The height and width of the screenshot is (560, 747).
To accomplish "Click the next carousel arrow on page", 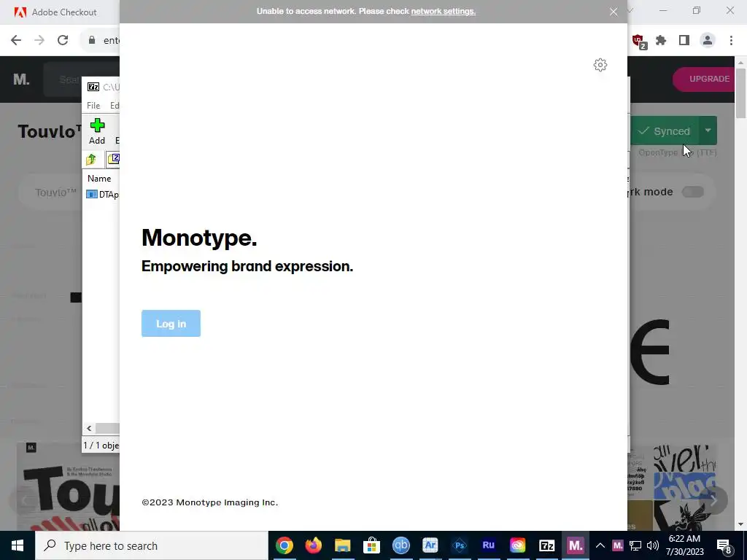I will (713, 500).
